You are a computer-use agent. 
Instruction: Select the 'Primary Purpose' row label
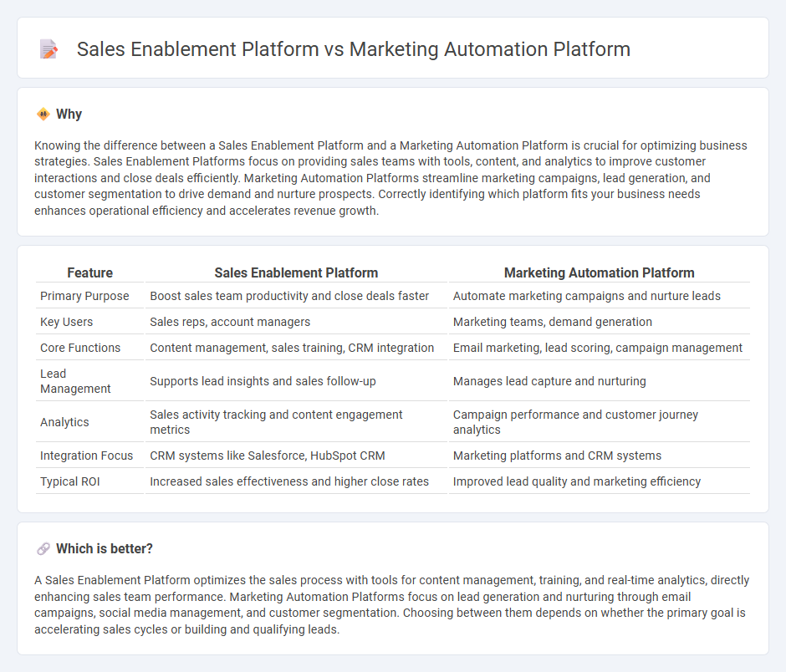84,296
